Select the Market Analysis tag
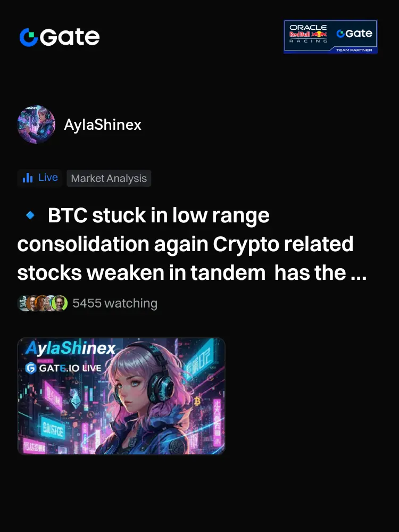 (109, 178)
